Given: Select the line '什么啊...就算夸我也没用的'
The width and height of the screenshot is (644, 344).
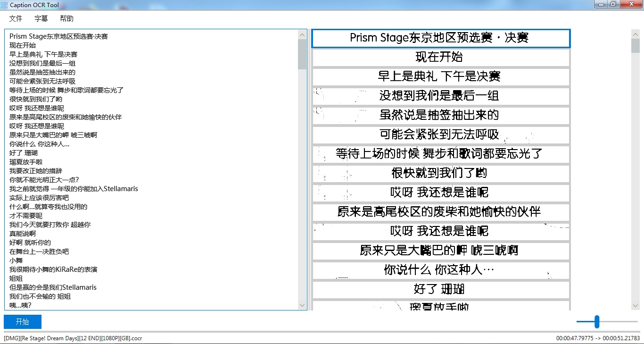Looking at the screenshot, I should pyautogui.click(x=48, y=207).
